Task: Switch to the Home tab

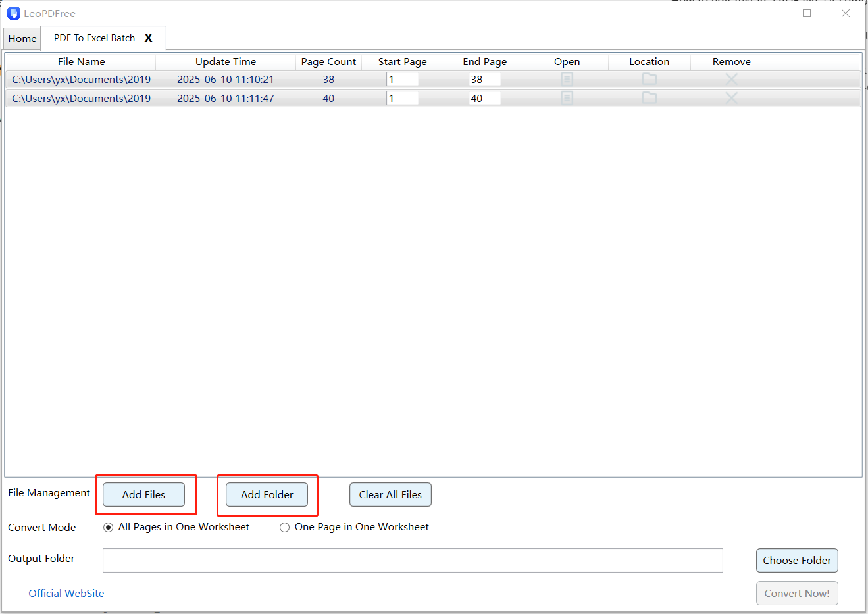Action: pos(22,38)
